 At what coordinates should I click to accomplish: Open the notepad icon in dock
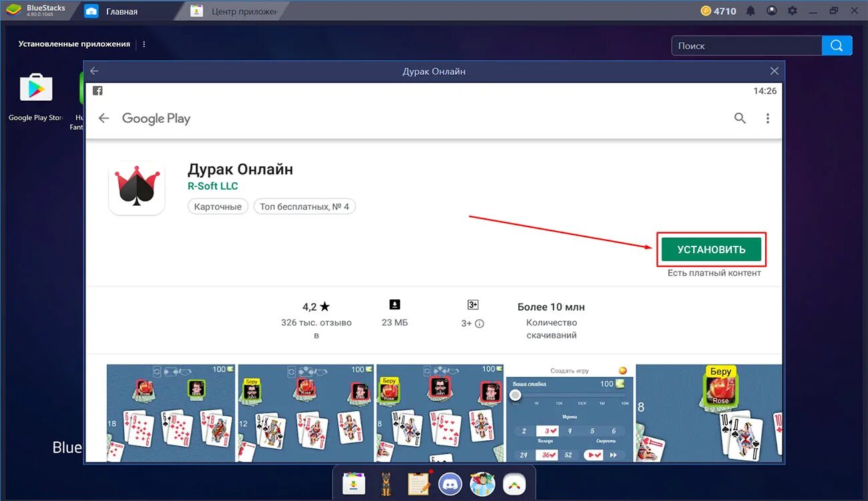click(418, 483)
